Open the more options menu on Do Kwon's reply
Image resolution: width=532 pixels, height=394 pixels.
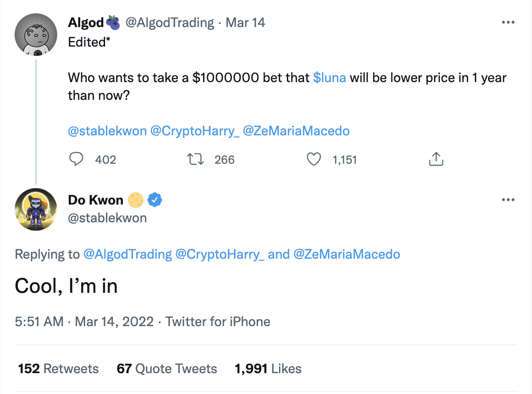point(508,200)
